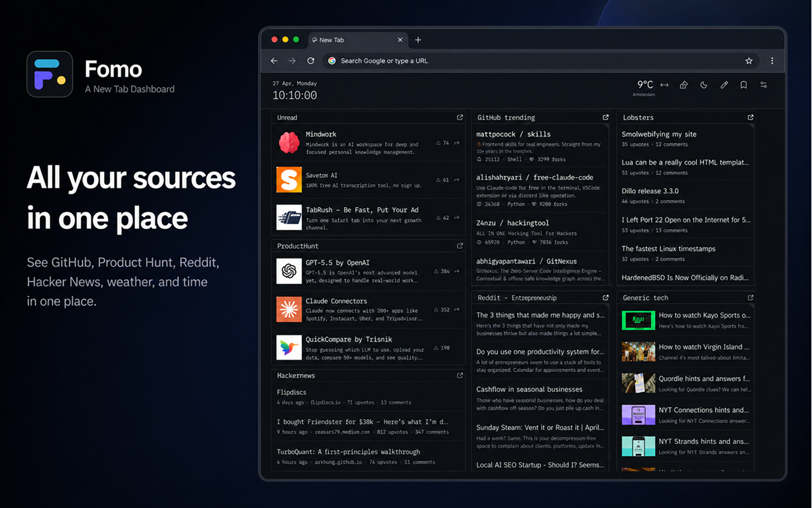Open the browser three-dot menu
Image resolution: width=812 pixels, height=508 pixels.
[x=772, y=61]
